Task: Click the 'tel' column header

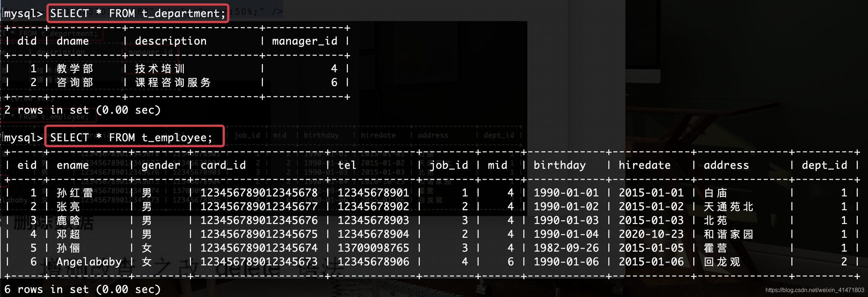Action: click(347, 165)
